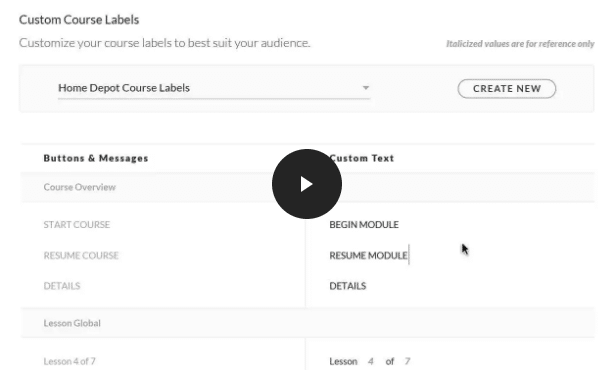The width and height of the screenshot is (614, 370).
Task: Click the italicized number 4 placeholder
Action: 370,361
